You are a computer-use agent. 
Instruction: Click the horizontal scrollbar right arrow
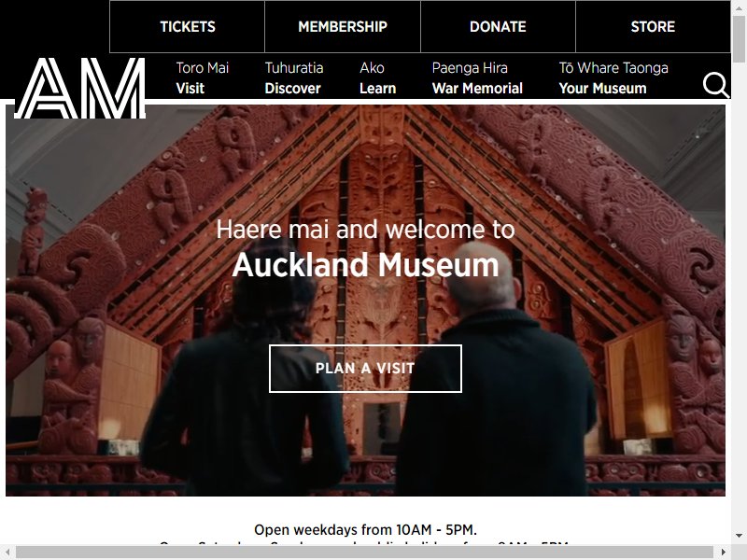pyautogui.click(x=724, y=552)
